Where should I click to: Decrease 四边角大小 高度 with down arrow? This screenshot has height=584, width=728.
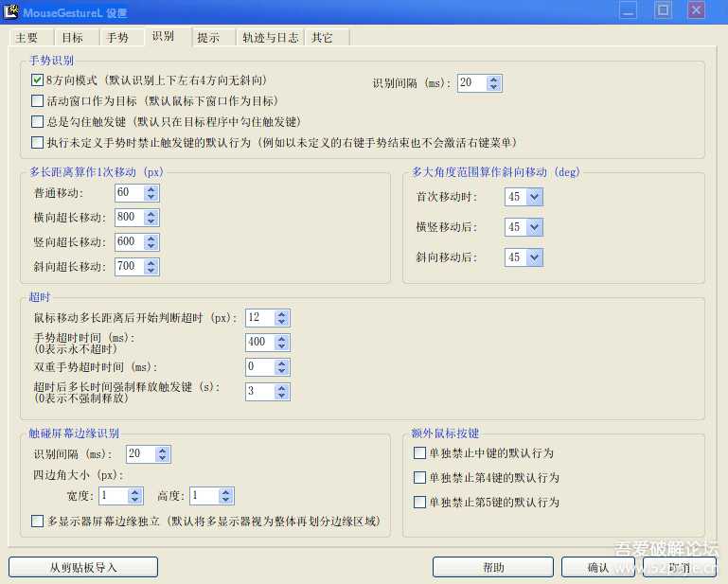click(x=225, y=500)
